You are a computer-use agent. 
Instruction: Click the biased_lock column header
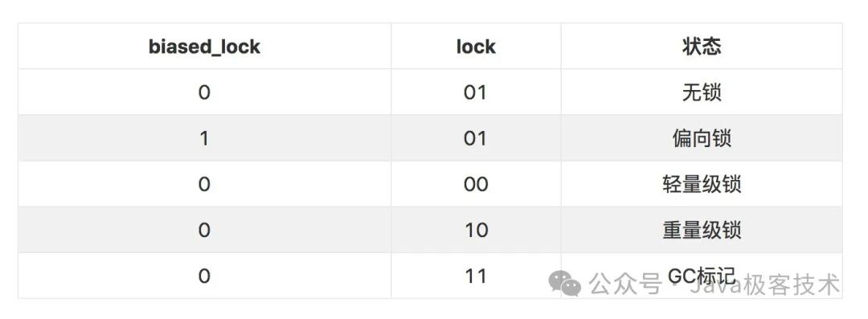pyautogui.click(x=204, y=47)
